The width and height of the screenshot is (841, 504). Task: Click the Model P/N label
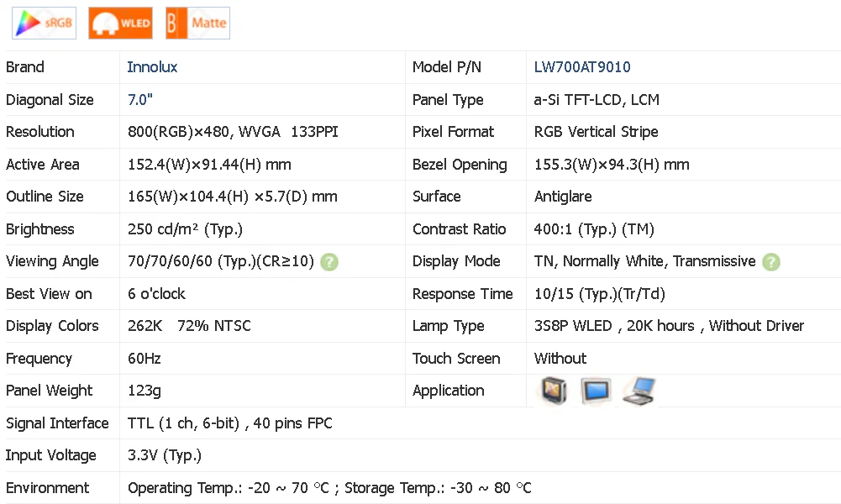pyautogui.click(x=447, y=67)
